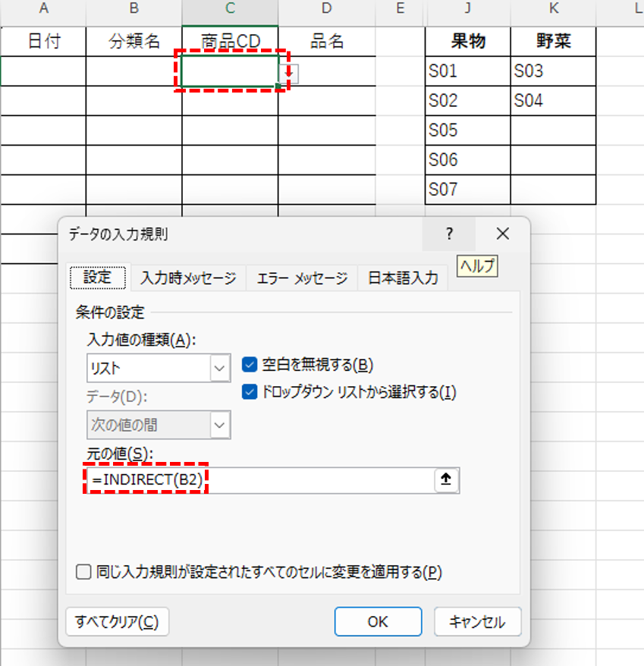Toggle ドロップダウン リストから選択する checkbox
The image size is (644, 666).
(x=250, y=391)
